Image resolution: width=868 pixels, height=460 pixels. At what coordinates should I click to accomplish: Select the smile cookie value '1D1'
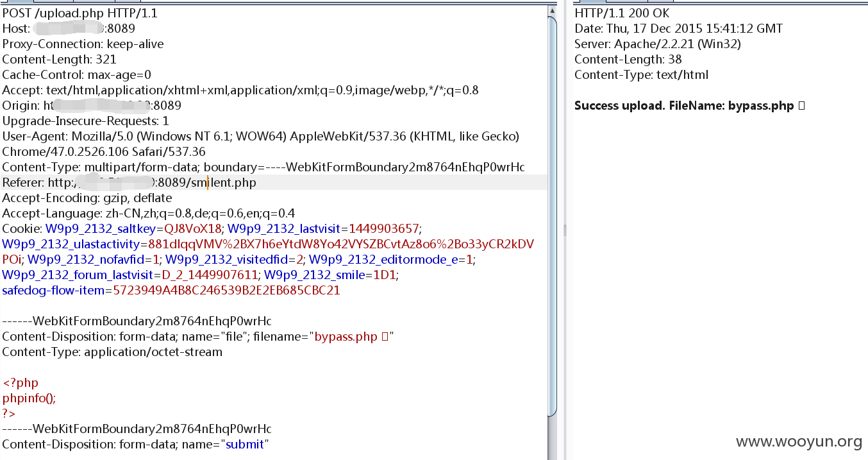click(385, 275)
